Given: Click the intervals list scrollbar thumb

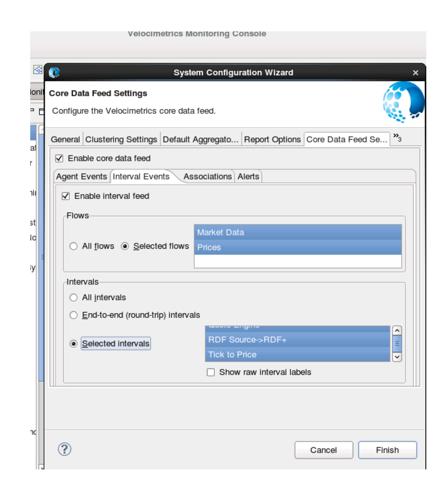Looking at the screenshot, I should 397,343.
